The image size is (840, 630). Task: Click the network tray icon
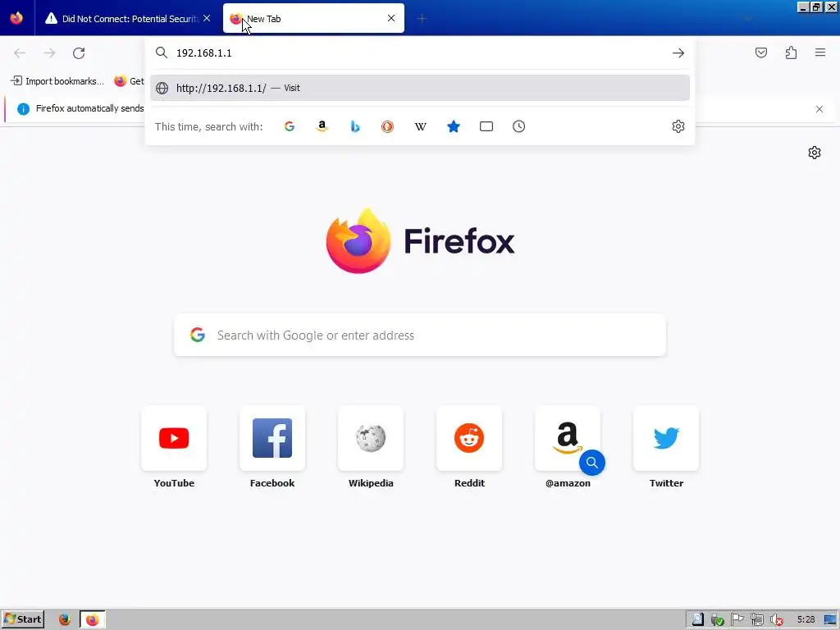756,620
